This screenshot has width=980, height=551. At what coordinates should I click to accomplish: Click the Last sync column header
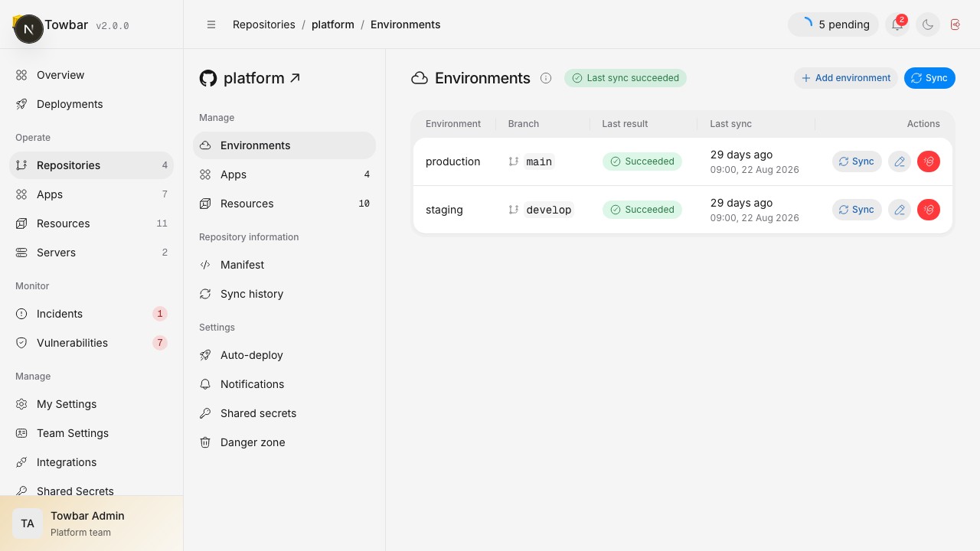[730, 124]
